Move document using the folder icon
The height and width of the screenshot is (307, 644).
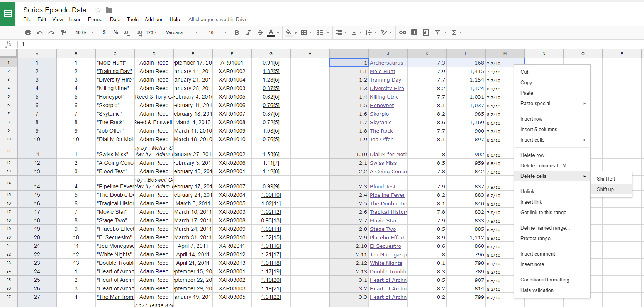click(x=109, y=10)
